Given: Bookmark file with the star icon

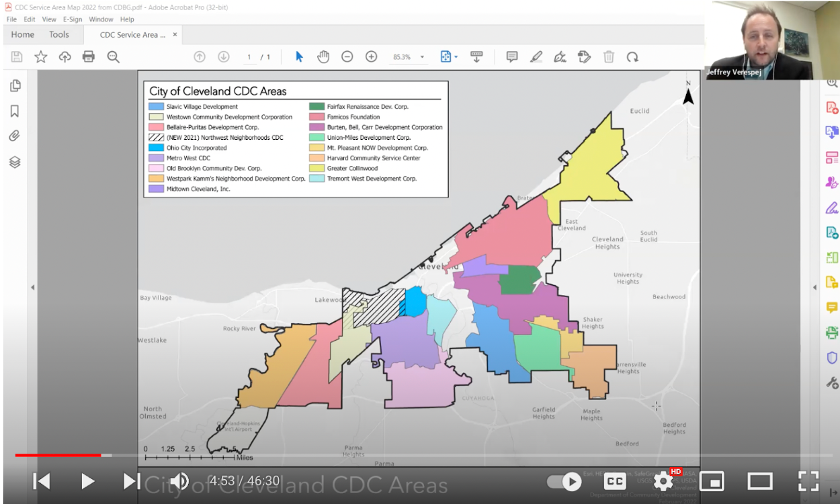Looking at the screenshot, I should click(41, 57).
